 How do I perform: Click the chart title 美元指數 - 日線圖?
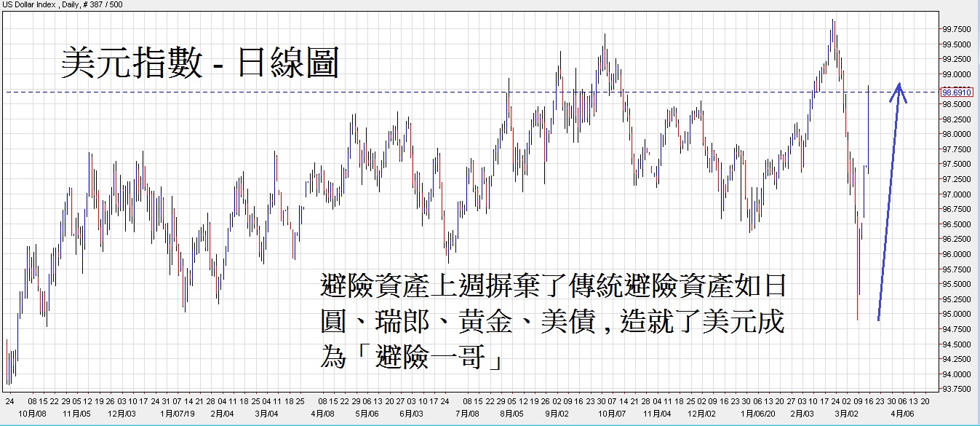click(x=199, y=64)
